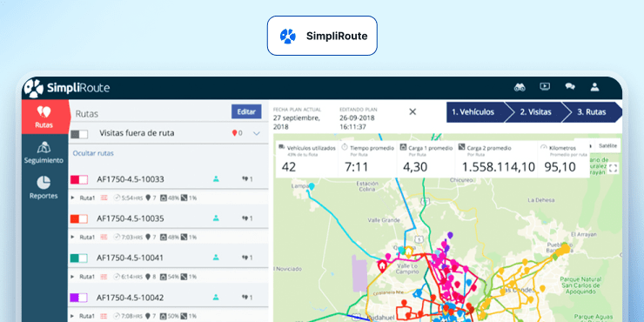644x322 pixels.
Task: Click the cyan pin marker near Lampa
Action: (x=312, y=187)
